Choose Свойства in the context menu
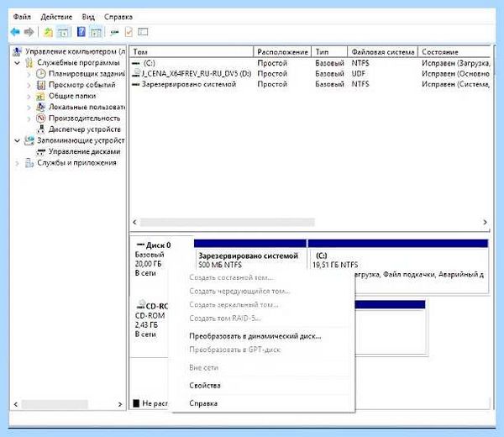This screenshot has width=504, height=437. tap(205, 386)
